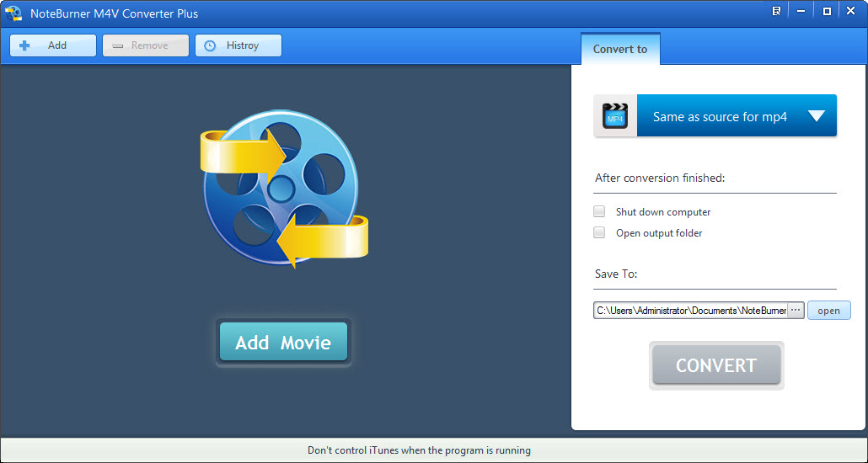The height and width of the screenshot is (463, 868).
Task: Start conversion with CONVERT button
Action: tap(716, 365)
